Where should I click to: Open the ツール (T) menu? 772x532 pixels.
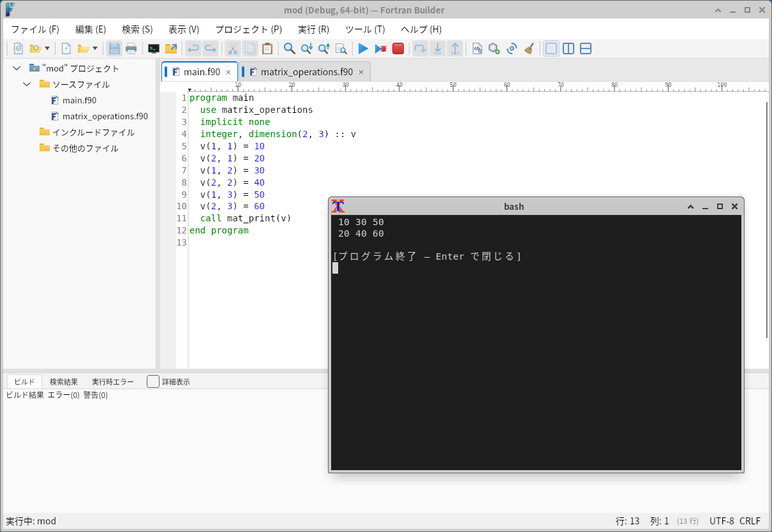(365, 29)
